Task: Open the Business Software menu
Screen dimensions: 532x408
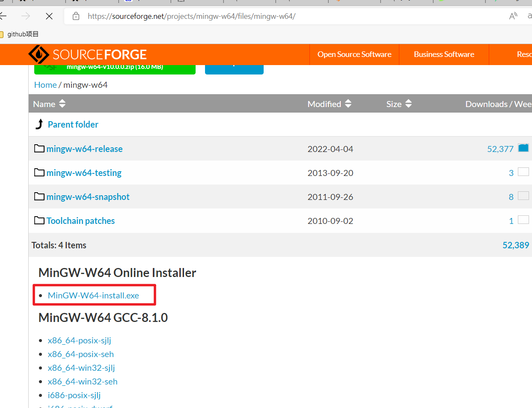Action: [444, 54]
